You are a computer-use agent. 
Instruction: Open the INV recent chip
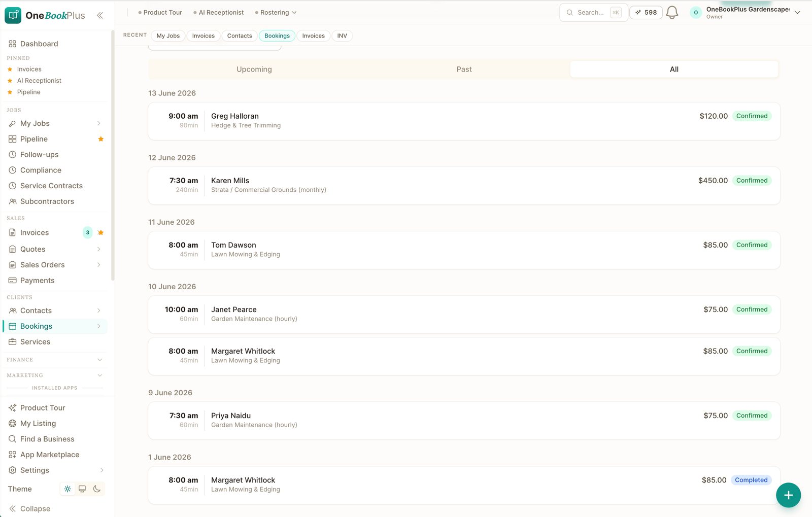(342, 36)
